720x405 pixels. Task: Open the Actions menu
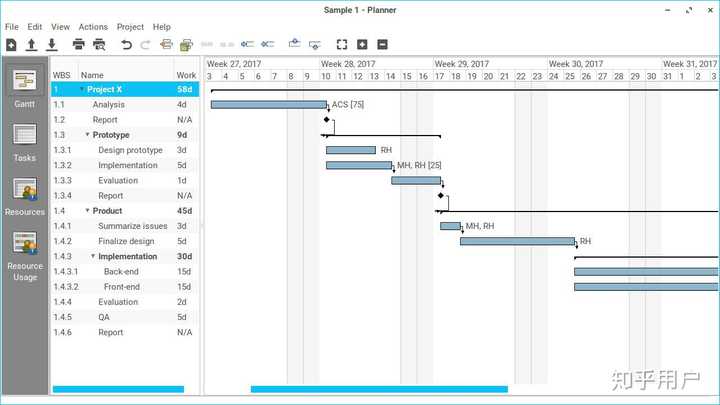[x=93, y=27]
